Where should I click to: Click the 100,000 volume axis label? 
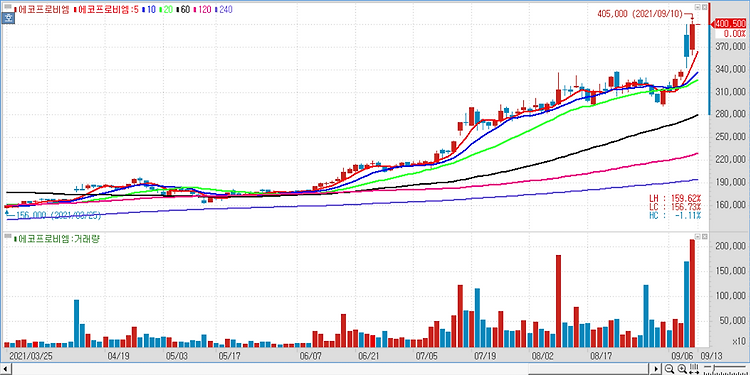731,296
